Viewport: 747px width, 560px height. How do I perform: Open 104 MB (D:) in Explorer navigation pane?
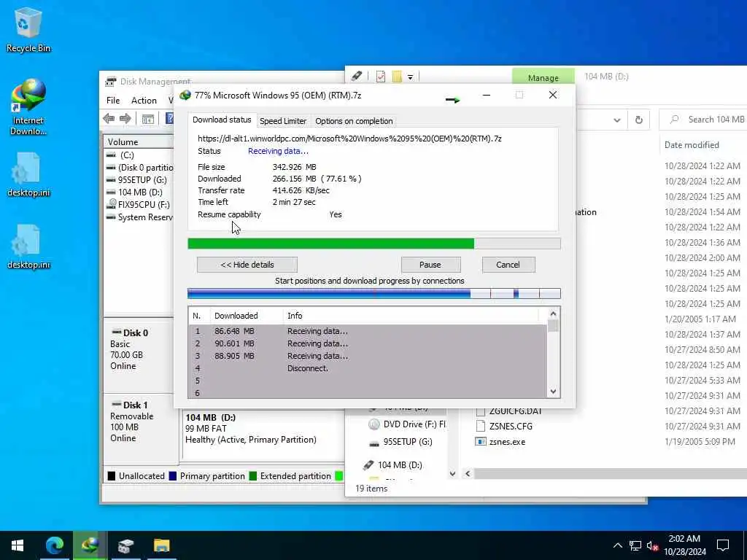[x=393, y=465]
